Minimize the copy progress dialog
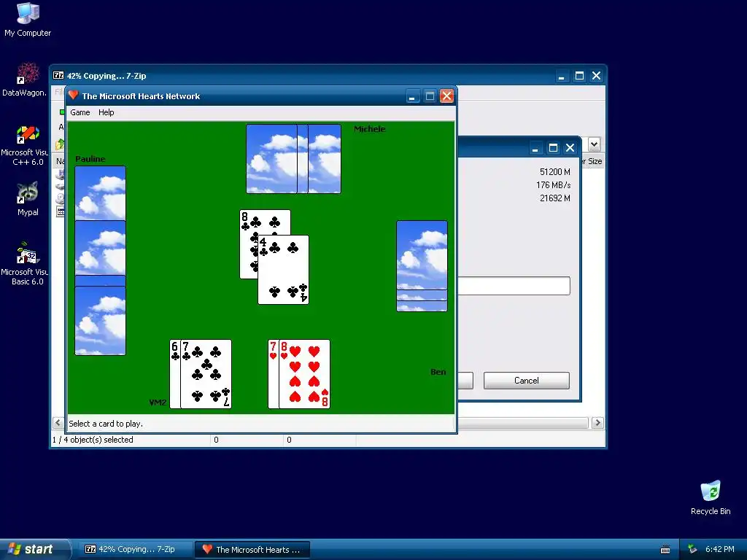Viewport: 747px width, 560px height. [x=535, y=148]
